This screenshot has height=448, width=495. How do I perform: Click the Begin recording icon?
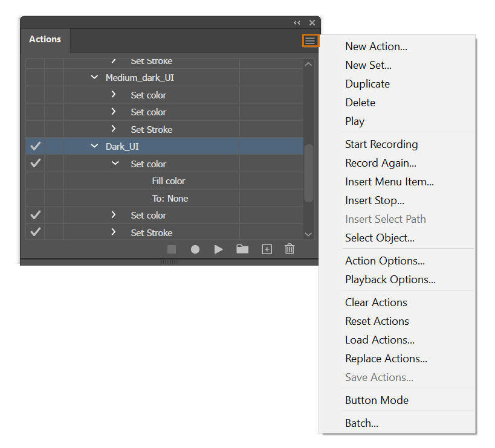click(x=195, y=249)
